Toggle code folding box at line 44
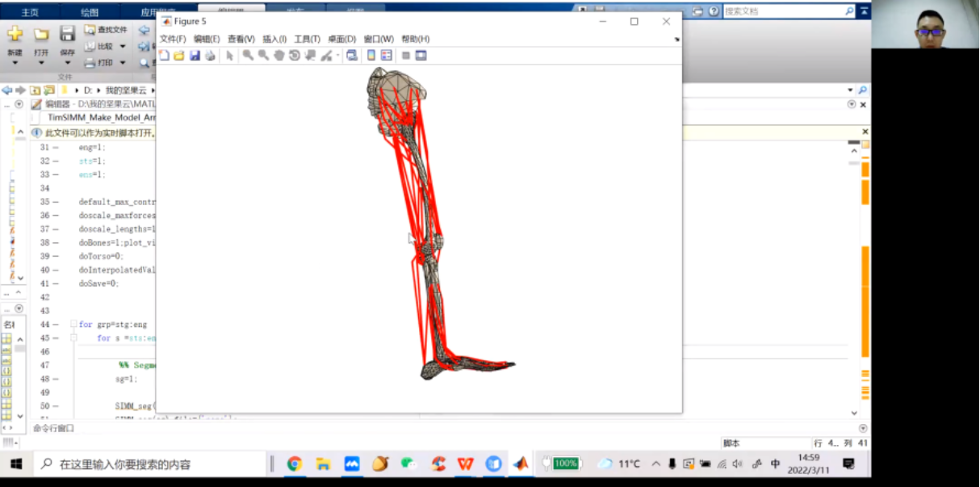980x487 pixels. click(73, 325)
